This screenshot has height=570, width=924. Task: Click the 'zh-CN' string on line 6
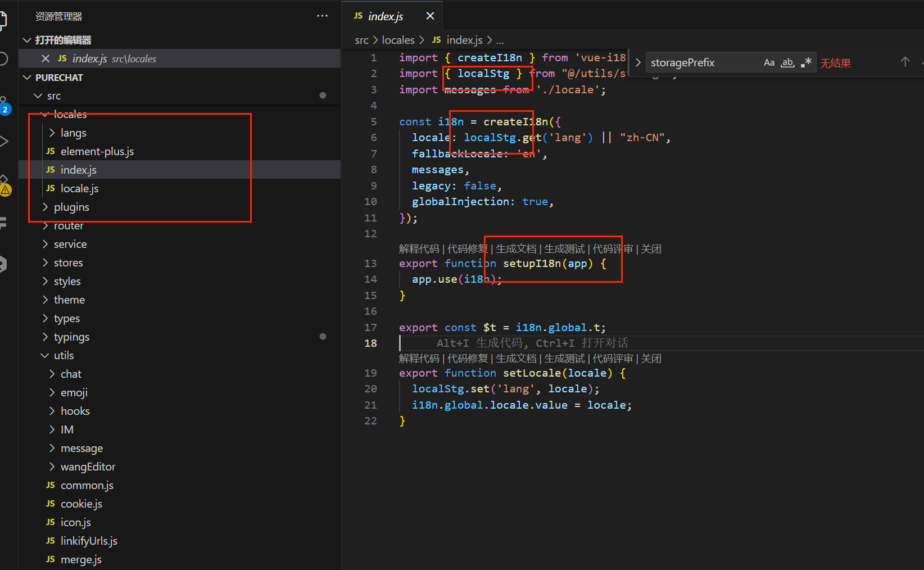coord(642,138)
